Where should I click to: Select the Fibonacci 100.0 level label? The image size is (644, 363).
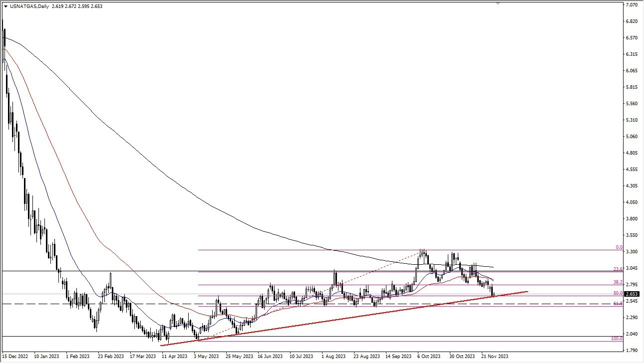click(x=617, y=339)
